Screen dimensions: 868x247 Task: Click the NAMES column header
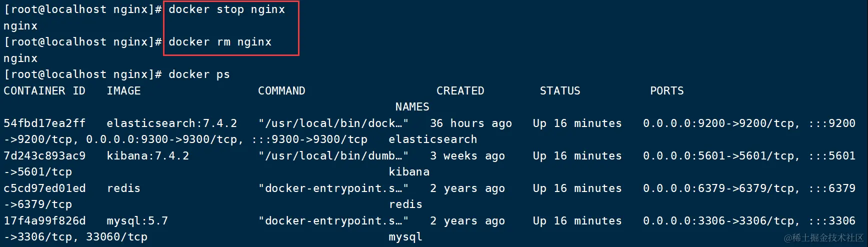click(x=412, y=107)
